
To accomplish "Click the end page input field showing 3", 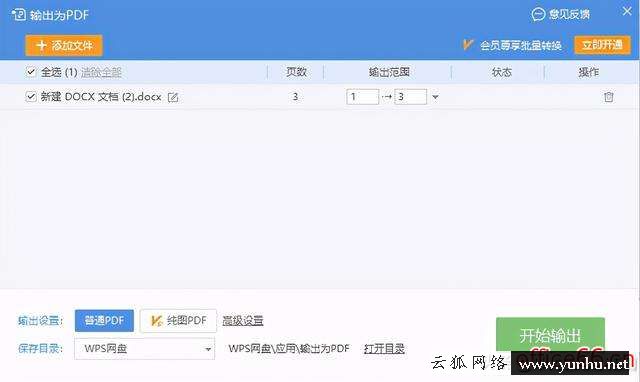I will [411, 97].
